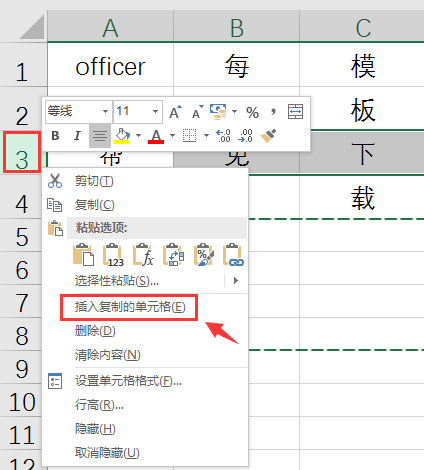The height and width of the screenshot is (470, 424).
Task: Toggle Bold formatting in mini toolbar
Action: (55, 136)
